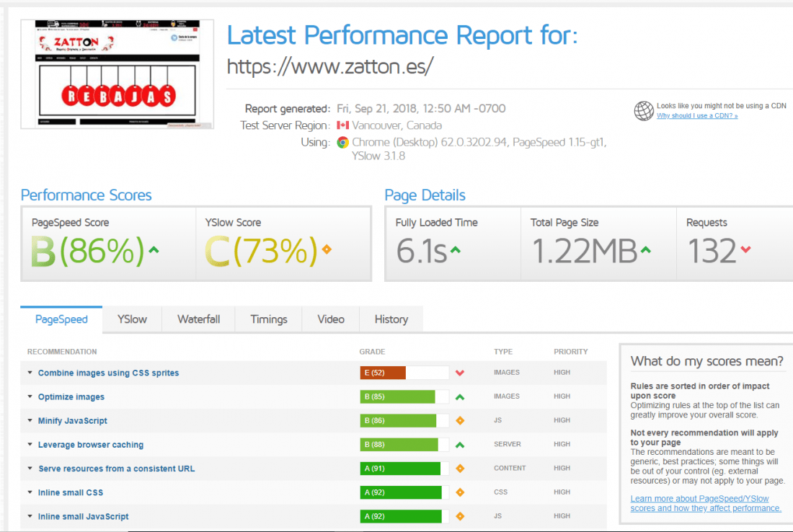Click the 1.22MB Total Page Size value
Viewport: 793px width, 532px height.
tap(585, 251)
